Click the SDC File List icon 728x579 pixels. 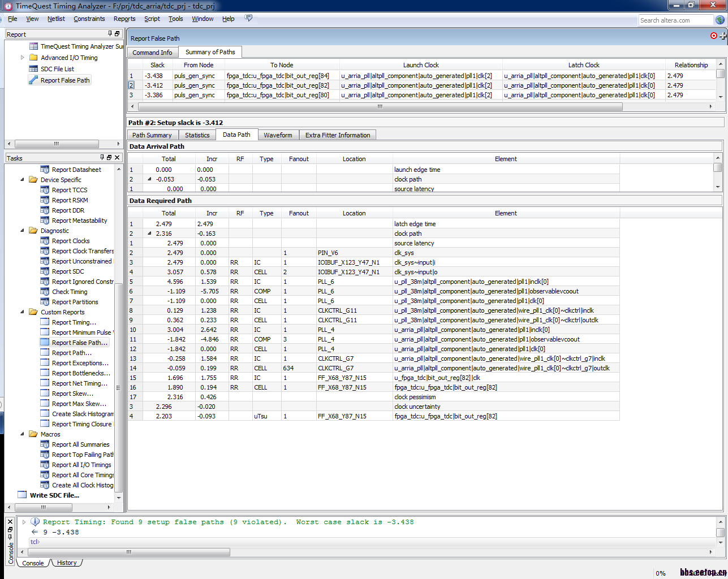pyautogui.click(x=33, y=69)
